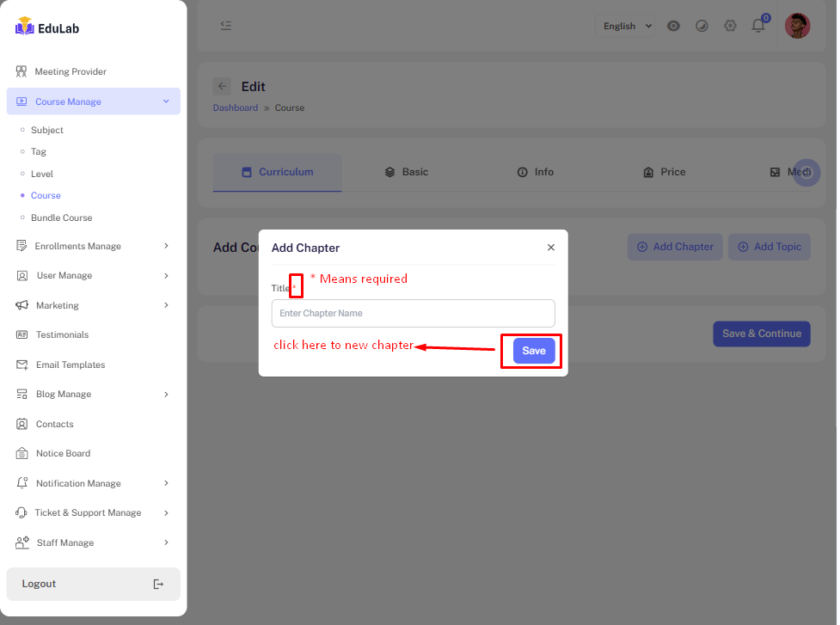840x625 pixels.
Task: Collapse the sidebar with the menu icon
Action: 225,26
